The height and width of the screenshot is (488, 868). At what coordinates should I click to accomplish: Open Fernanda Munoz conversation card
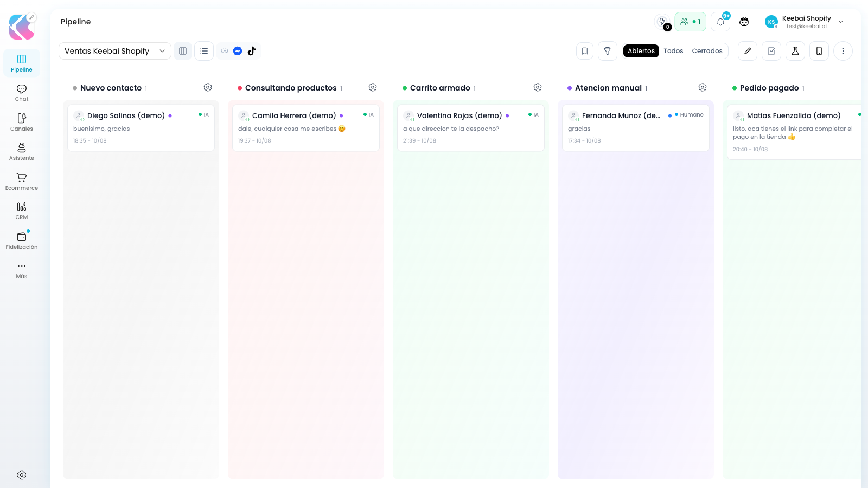click(x=636, y=128)
